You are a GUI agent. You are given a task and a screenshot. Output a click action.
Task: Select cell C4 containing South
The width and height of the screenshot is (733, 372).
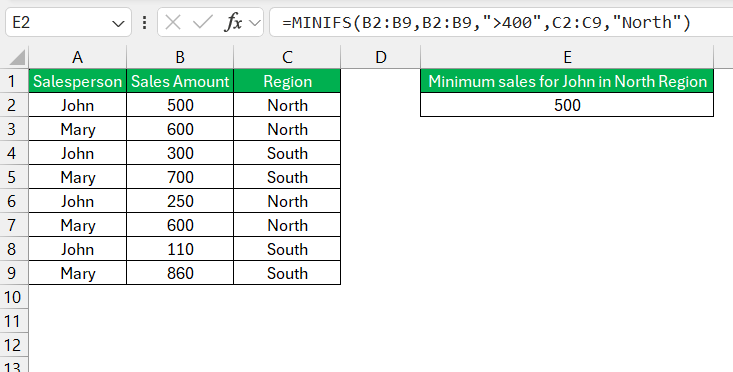287,153
